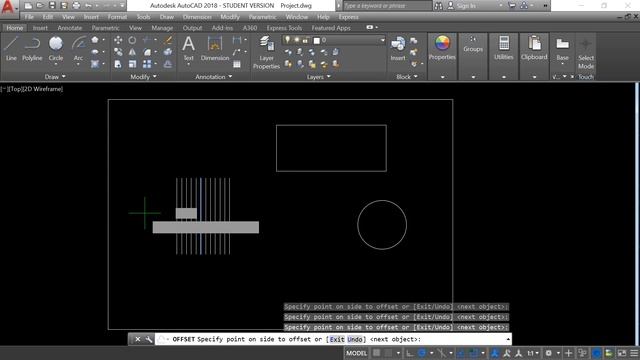Expand command line history arrow
The height and width of the screenshot is (360, 640).
tap(508, 339)
